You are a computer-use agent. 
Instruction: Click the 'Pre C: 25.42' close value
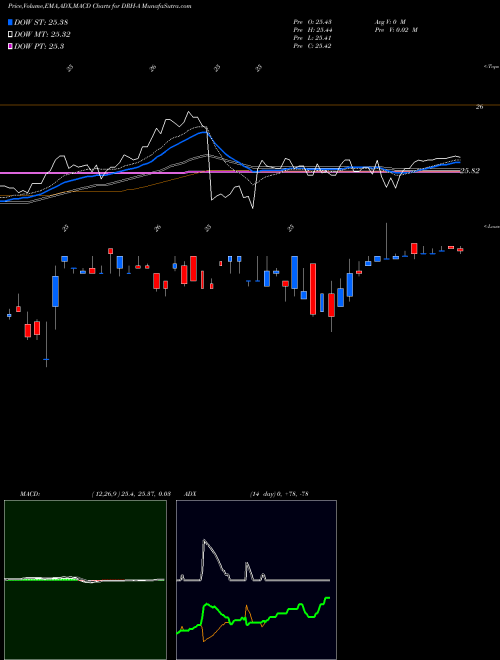[x=313, y=46]
